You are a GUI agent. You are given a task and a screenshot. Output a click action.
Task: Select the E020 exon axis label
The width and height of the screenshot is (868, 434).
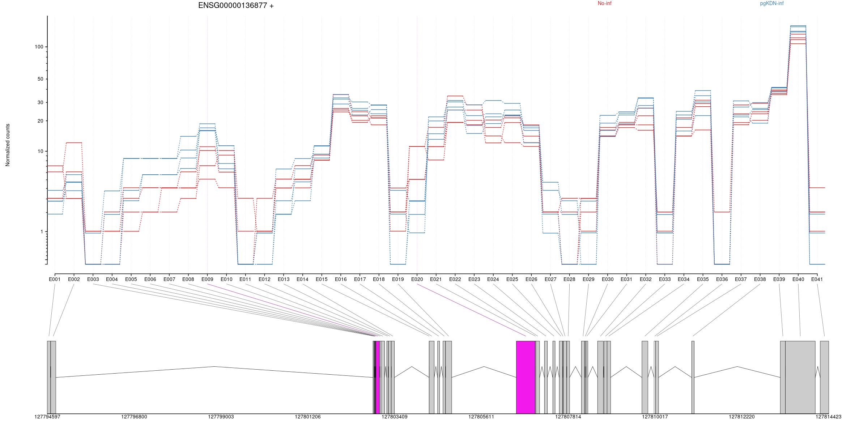click(x=417, y=280)
